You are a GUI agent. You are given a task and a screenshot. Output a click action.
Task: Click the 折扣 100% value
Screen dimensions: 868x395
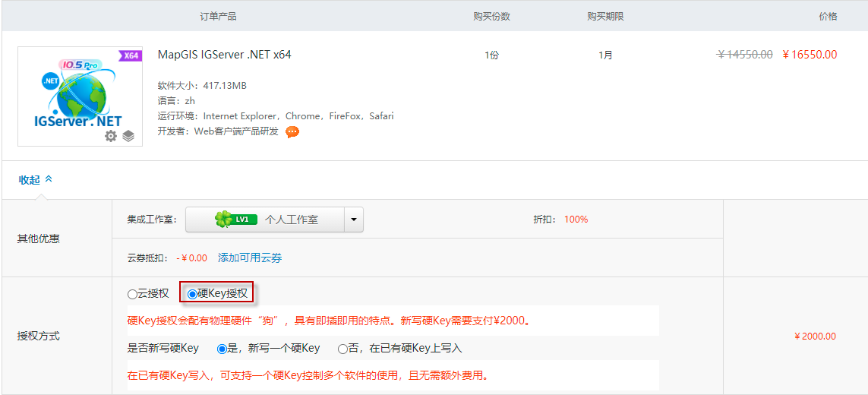[576, 220]
